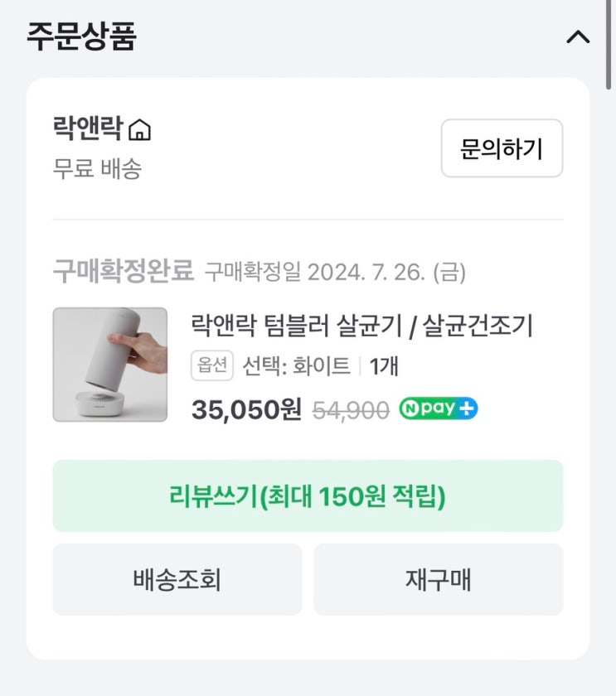Open the tumbler sterilizer product thumbnail
Image resolution: width=616 pixels, height=696 pixels.
(110, 365)
